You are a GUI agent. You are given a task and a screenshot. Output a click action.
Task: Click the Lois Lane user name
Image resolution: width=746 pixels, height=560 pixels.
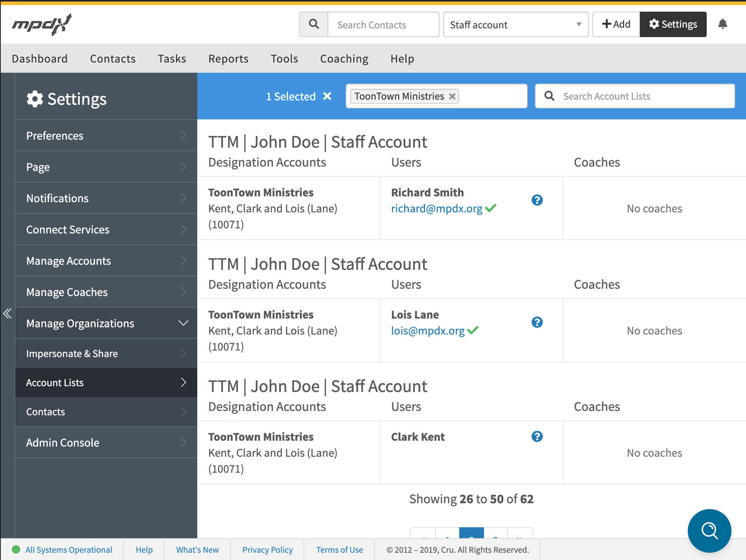[x=415, y=315]
